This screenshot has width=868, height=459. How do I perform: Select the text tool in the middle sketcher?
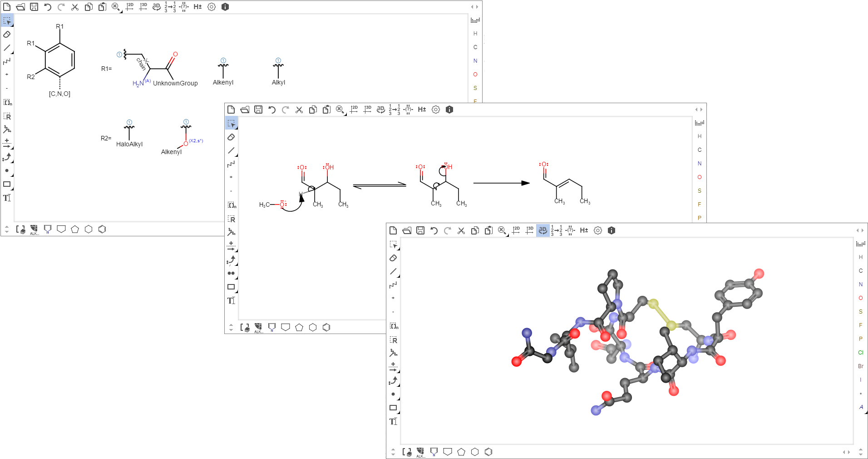(231, 300)
